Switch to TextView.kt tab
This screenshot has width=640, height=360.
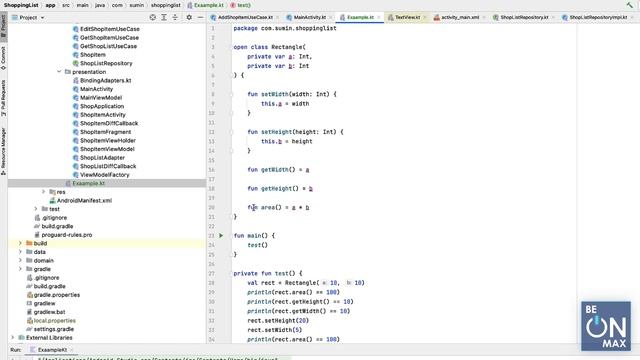(407, 17)
